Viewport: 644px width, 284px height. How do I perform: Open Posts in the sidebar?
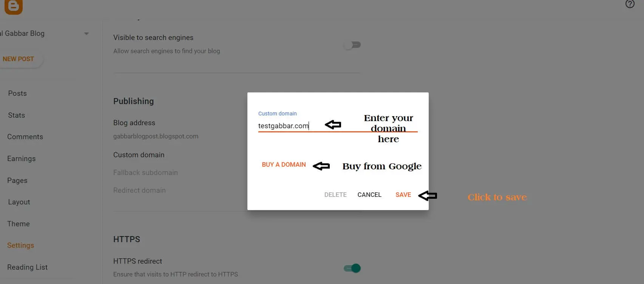(x=17, y=93)
